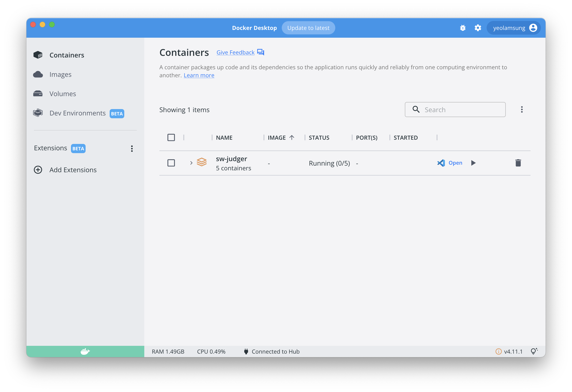Open the Images section via cloud icon

60,74
